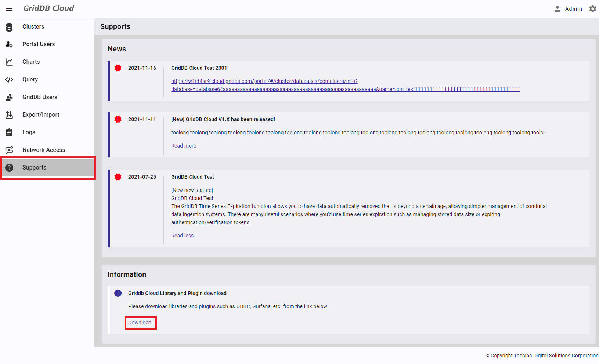Viewport: 599px width, 364px height.
Task: Select the 2021-07-25 news date
Action: [x=142, y=177]
